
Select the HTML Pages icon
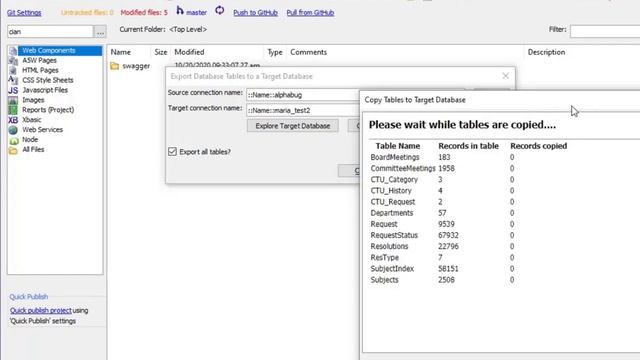click(x=13, y=70)
